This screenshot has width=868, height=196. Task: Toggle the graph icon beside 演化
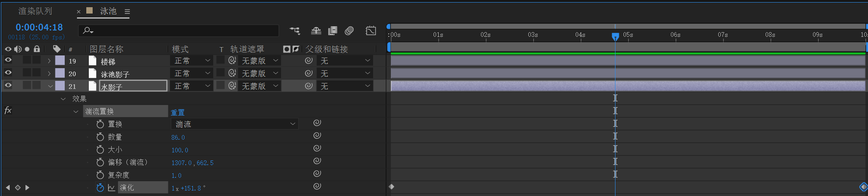coord(111,188)
